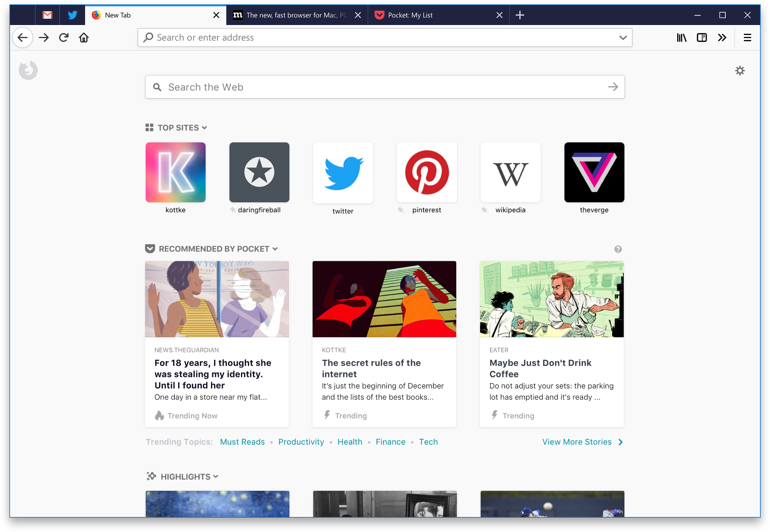Expand the address bar history dropdown
Image resolution: width=770 pixels, height=532 pixels.
coord(623,37)
